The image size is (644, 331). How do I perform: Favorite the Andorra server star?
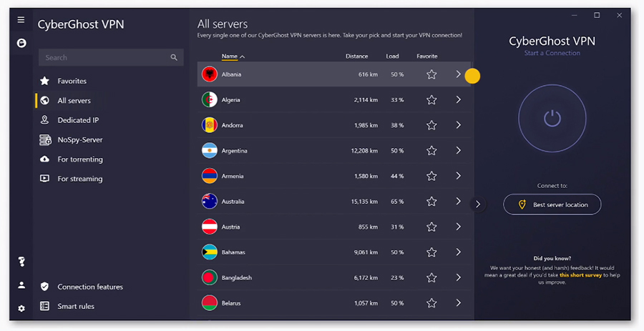[x=431, y=125]
